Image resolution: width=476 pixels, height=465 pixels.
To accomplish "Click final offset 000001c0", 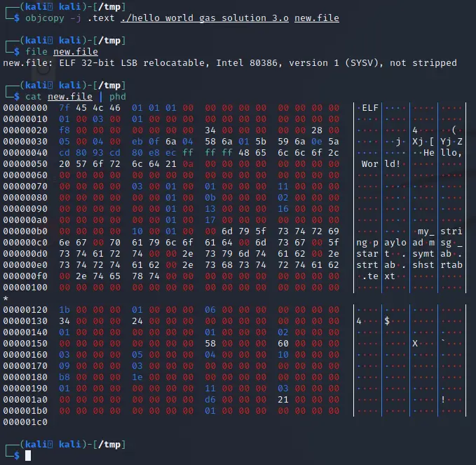I will pyautogui.click(x=25, y=422).
